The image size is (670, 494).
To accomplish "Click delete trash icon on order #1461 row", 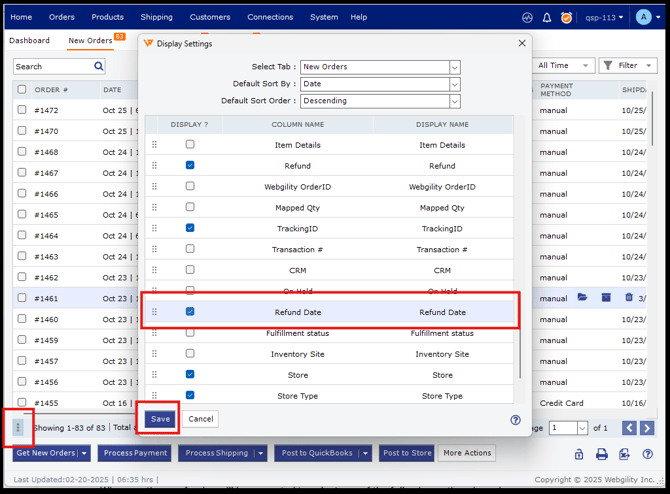I will (629, 298).
